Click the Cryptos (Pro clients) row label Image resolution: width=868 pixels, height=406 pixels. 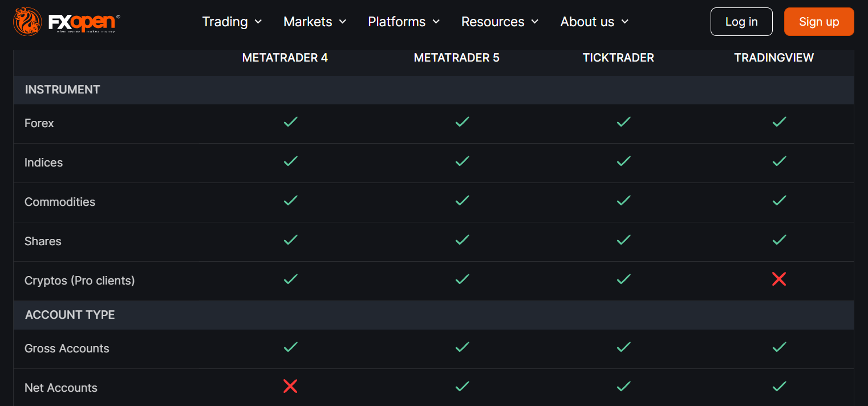pyautogui.click(x=80, y=281)
